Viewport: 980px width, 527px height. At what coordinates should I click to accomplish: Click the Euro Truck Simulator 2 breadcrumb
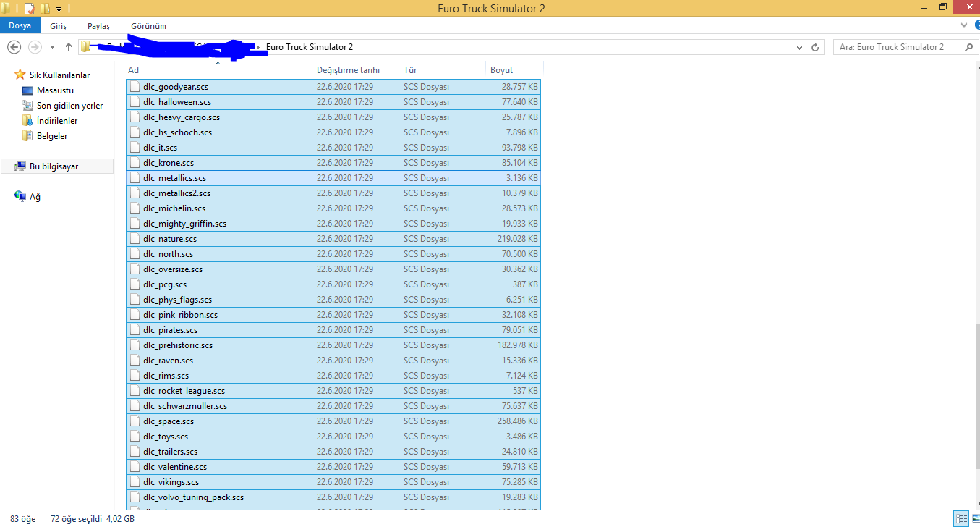tap(310, 47)
